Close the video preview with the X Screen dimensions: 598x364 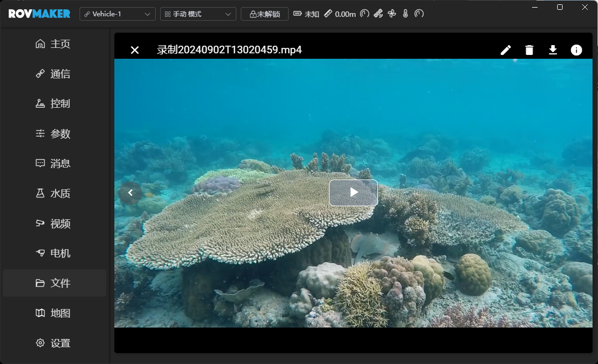(x=135, y=50)
